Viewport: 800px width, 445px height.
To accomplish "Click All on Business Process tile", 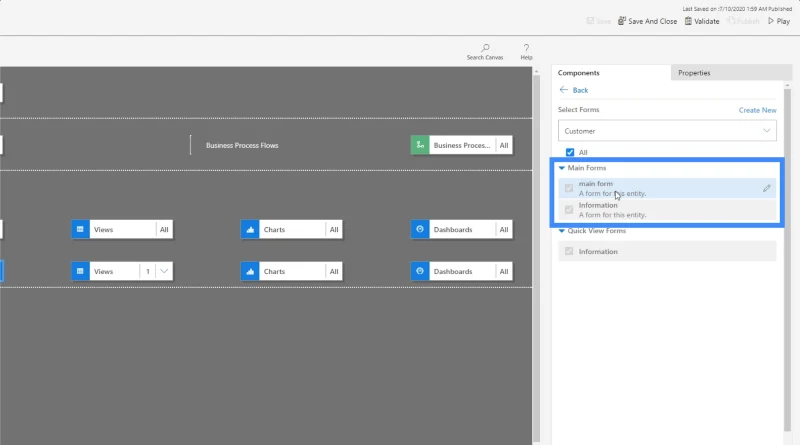I will coord(504,145).
